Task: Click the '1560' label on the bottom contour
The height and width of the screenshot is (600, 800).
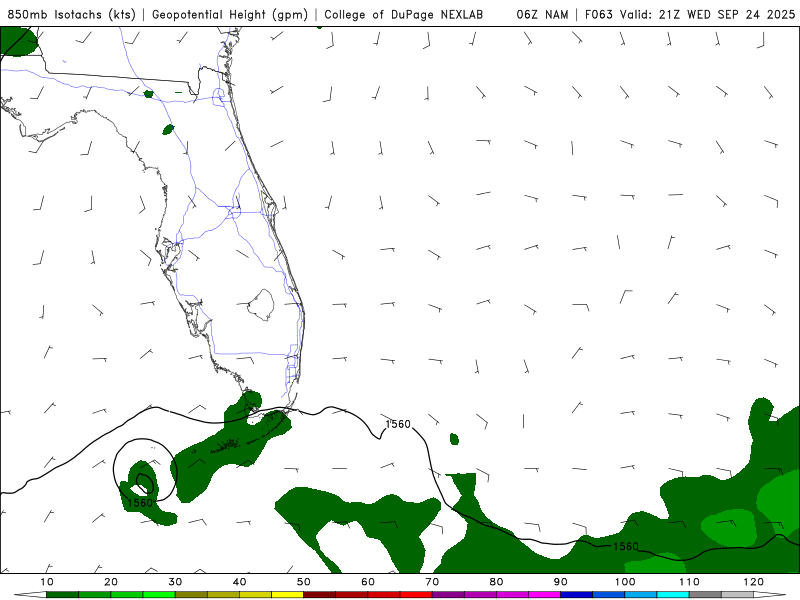Action: (x=626, y=546)
